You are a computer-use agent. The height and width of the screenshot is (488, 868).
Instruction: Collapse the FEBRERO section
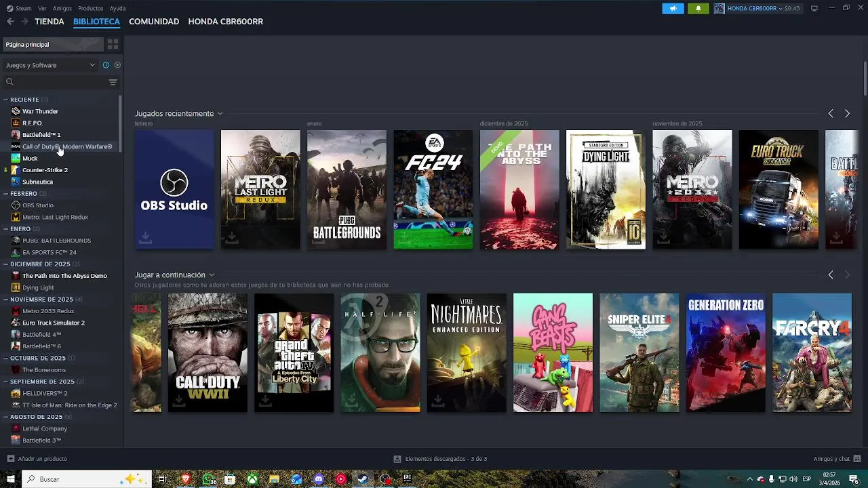[x=7, y=193]
